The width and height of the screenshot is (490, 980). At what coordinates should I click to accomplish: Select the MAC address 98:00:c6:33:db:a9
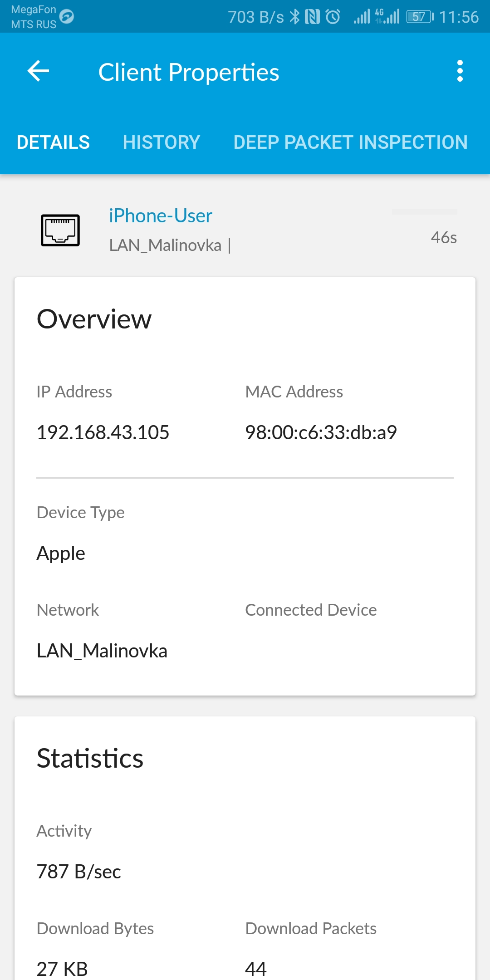point(321,432)
